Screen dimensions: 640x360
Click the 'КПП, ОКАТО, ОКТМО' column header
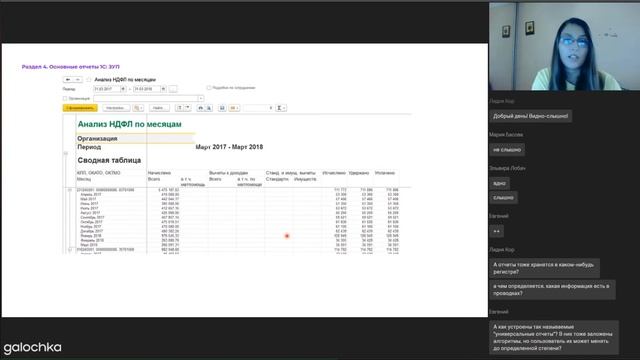98,173
